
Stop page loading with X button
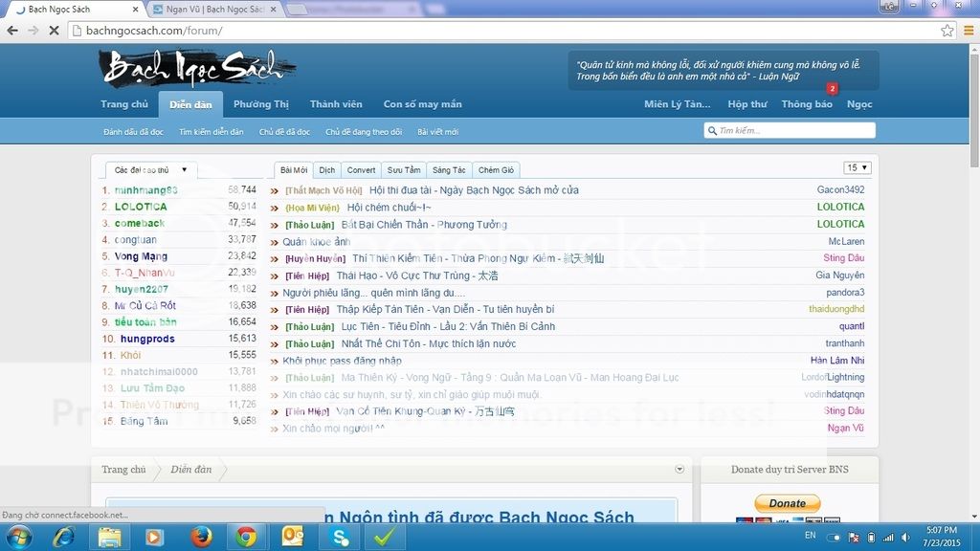(54, 30)
